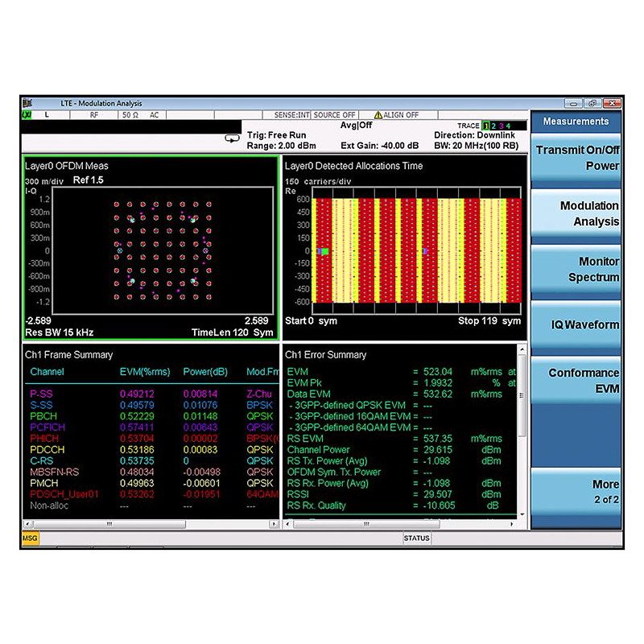The height and width of the screenshot is (644, 644).
Task: Click Start 0 sym readout
Action: click(x=311, y=320)
